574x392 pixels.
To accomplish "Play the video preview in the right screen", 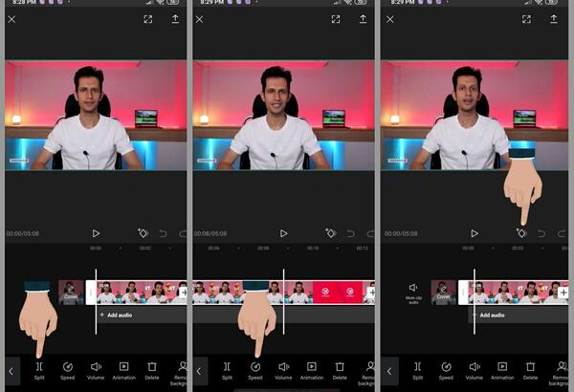I will (475, 233).
